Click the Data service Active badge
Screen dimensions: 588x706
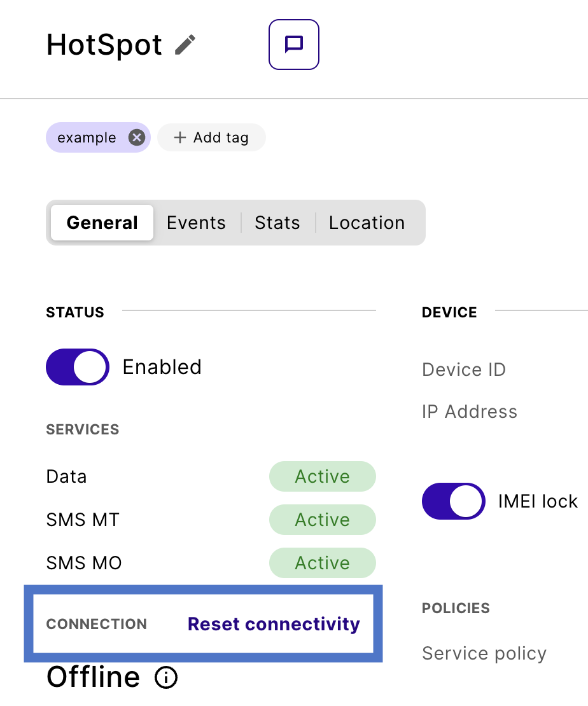322,476
